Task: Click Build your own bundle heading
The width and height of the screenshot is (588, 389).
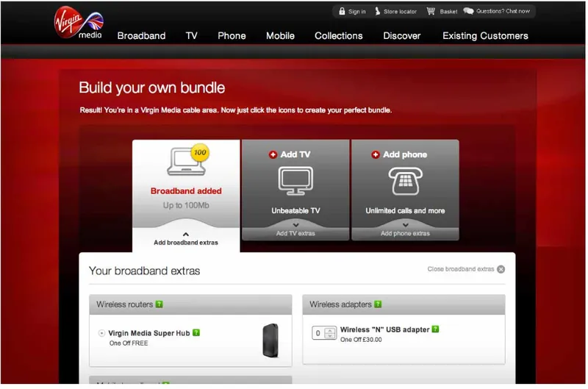Action: click(152, 88)
